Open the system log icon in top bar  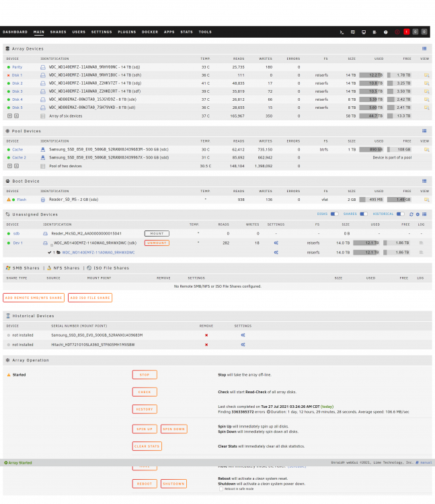(374, 32)
